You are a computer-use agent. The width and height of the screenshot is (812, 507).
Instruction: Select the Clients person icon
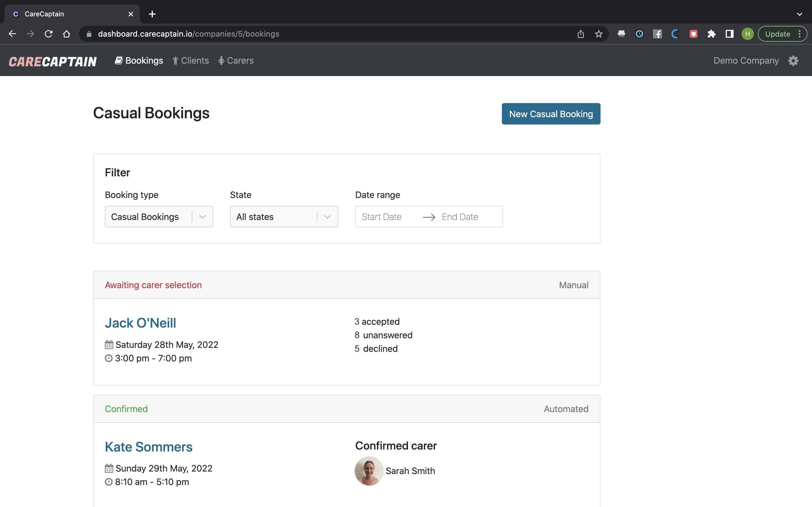coord(176,60)
